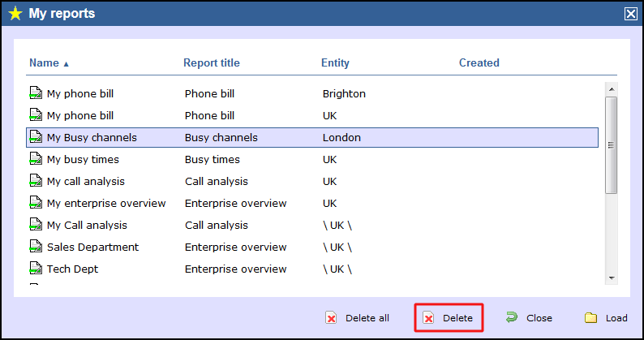Close the My reports dialog window

tap(631, 14)
